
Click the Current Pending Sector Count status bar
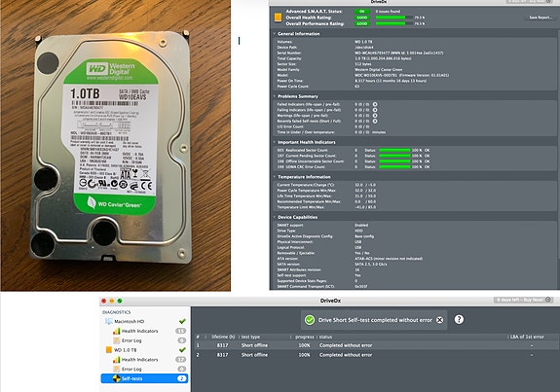pyautogui.click(x=394, y=156)
